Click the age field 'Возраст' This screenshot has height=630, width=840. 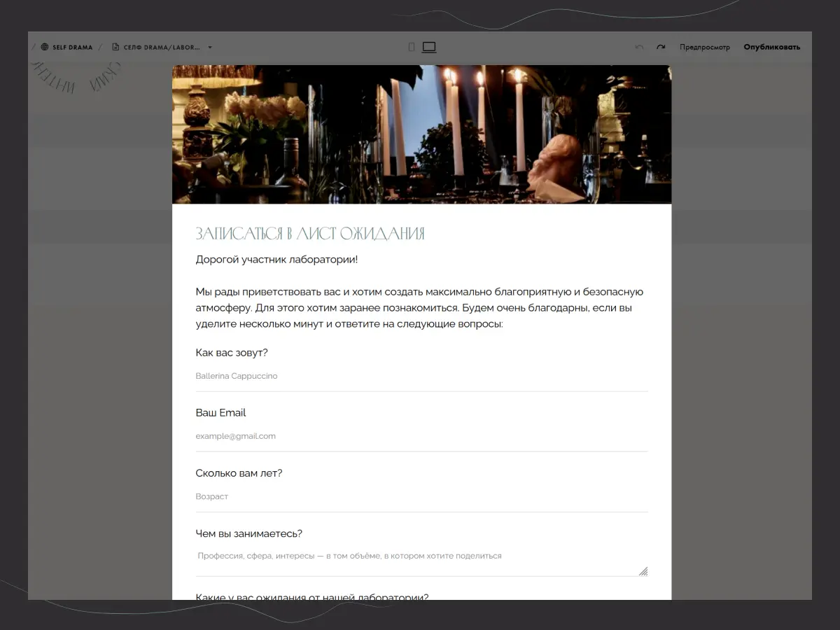tap(421, 497)
